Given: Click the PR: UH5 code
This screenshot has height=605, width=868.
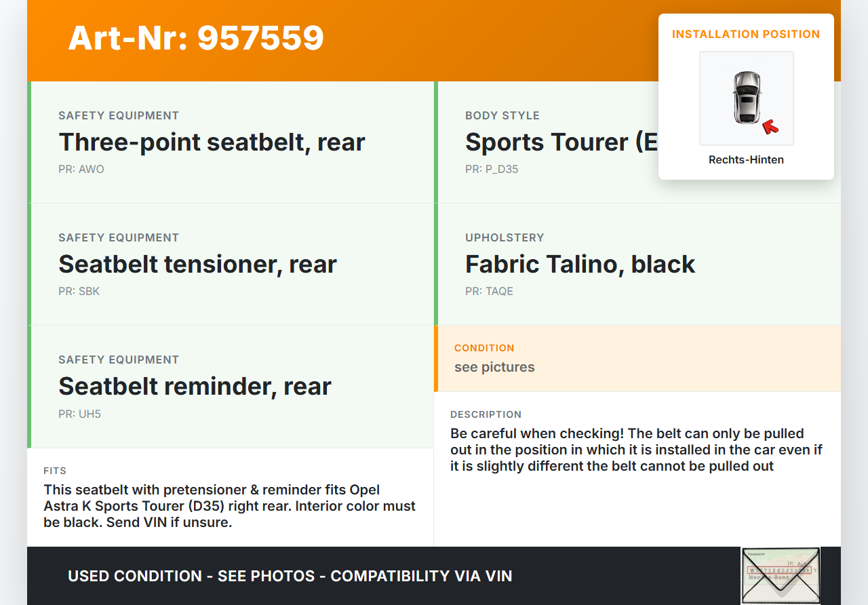Looking at the screenshot, I should [x=79, y=414].
